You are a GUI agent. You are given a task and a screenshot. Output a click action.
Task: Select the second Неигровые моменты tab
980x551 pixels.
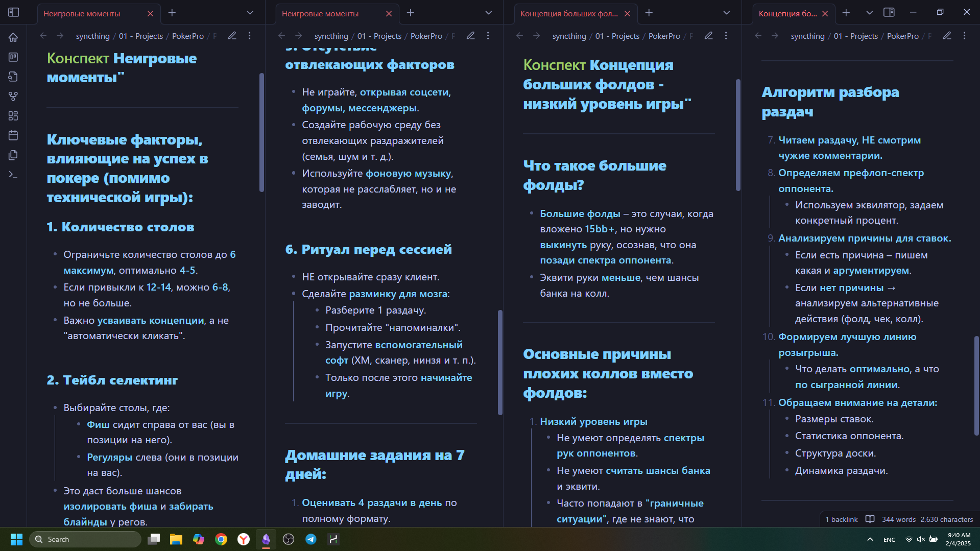pyautogui.click(x=337, y=14)
